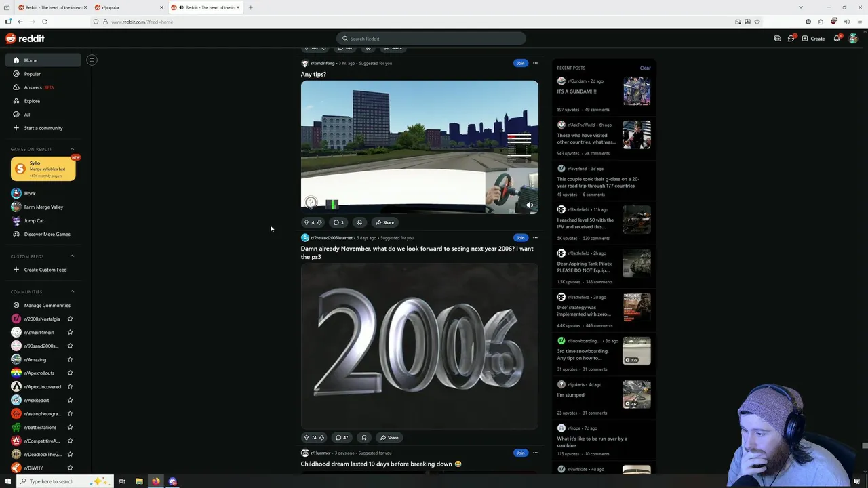This screenshot has width=868, height=488.
Task: Click Discover More Games
Action: point(43,234)
